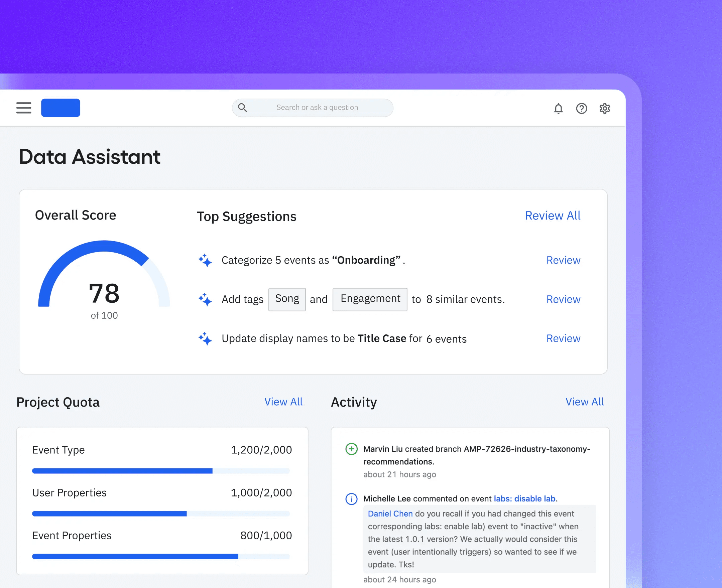Open the settings gear icon

point(604,108)
